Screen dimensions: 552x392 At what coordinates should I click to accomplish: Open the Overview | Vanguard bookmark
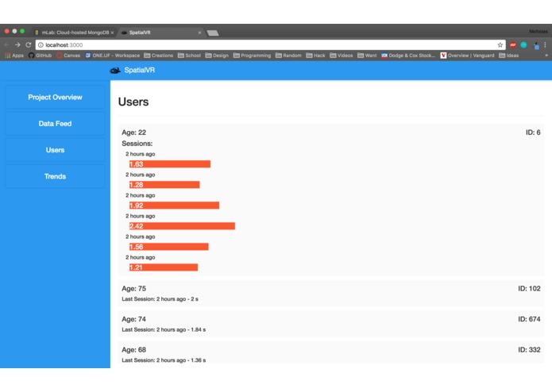point(467,56)
